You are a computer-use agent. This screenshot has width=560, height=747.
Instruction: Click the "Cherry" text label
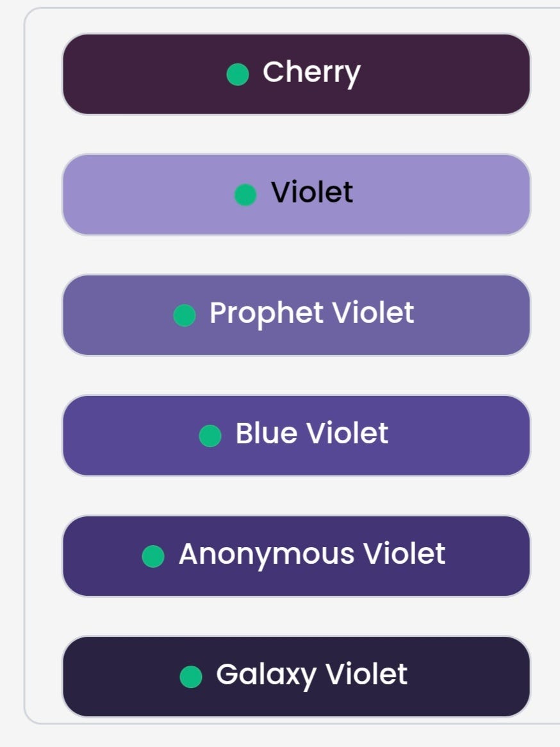[311, 72]
